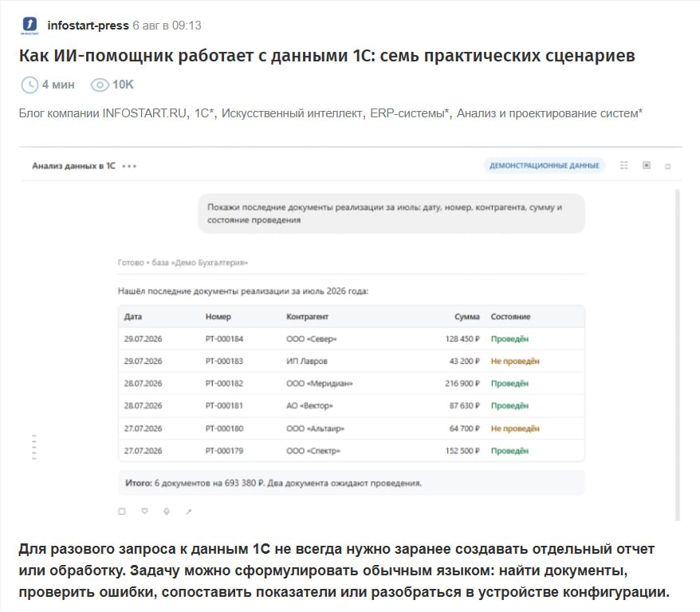Viewport: 700px width, 612px height.
Task: Click the small square window icon at header's right end
Action: tap(668, 166)
